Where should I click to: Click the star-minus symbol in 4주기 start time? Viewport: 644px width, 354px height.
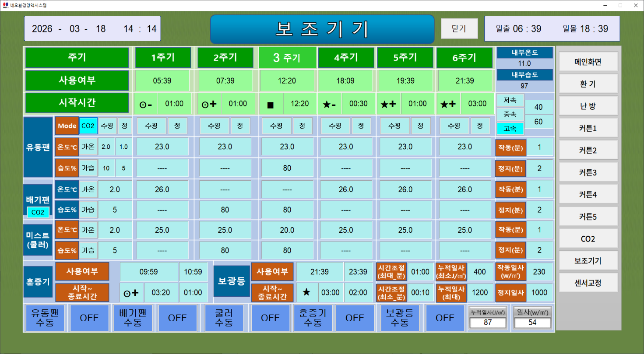pos(329,104)
